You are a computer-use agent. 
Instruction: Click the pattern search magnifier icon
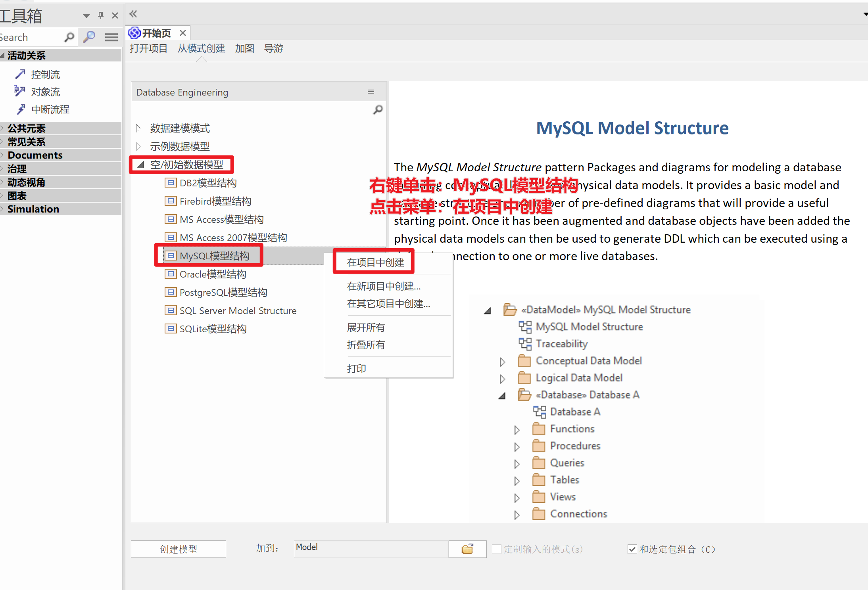tap(378, 110)
